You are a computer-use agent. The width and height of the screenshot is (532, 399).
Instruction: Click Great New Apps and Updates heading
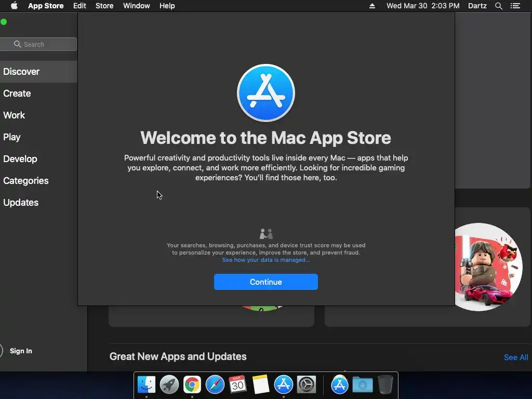pyautogui.click(x=178, y=356)
